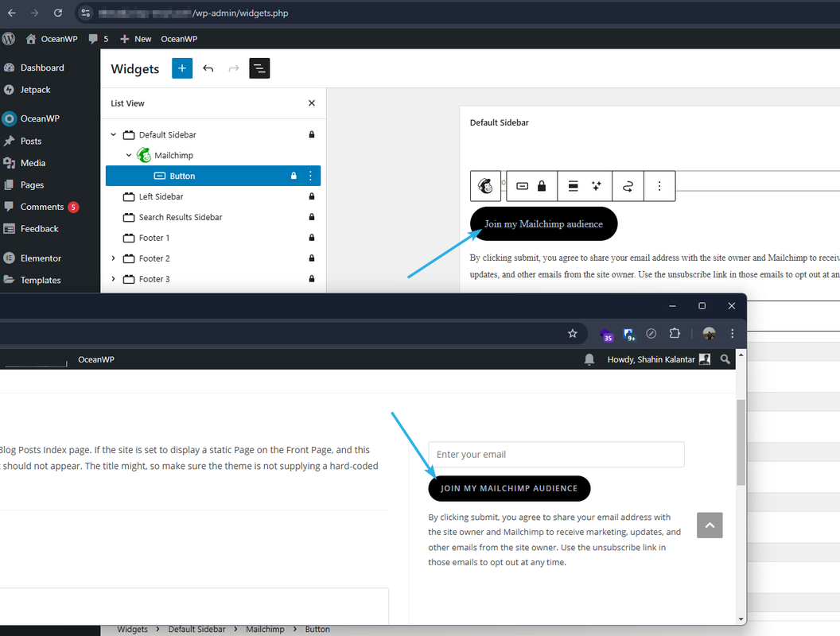Click lock icon on Default Sidebar row

[x=312, y=134]
